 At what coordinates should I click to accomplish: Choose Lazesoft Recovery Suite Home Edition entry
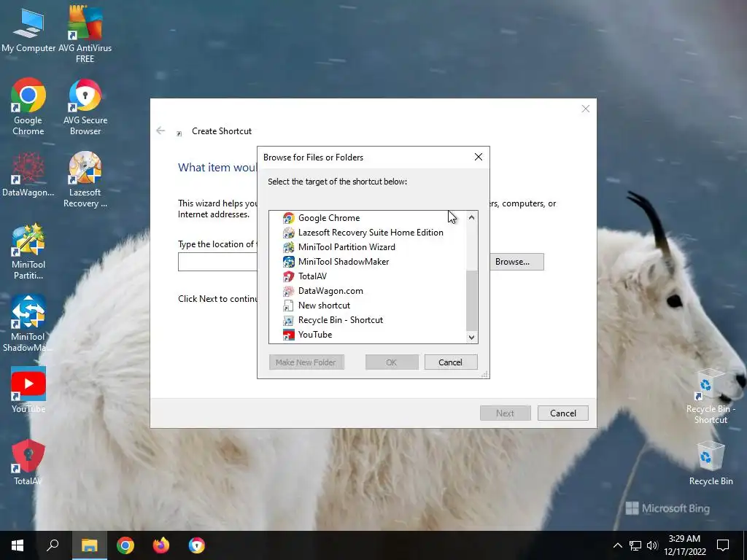point(363,233)
